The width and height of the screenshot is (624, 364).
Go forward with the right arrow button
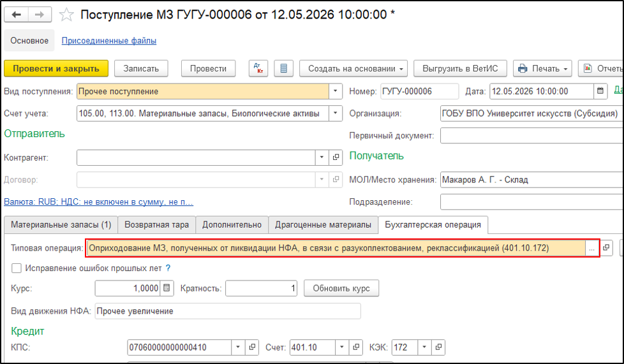(x=40, y=15)
